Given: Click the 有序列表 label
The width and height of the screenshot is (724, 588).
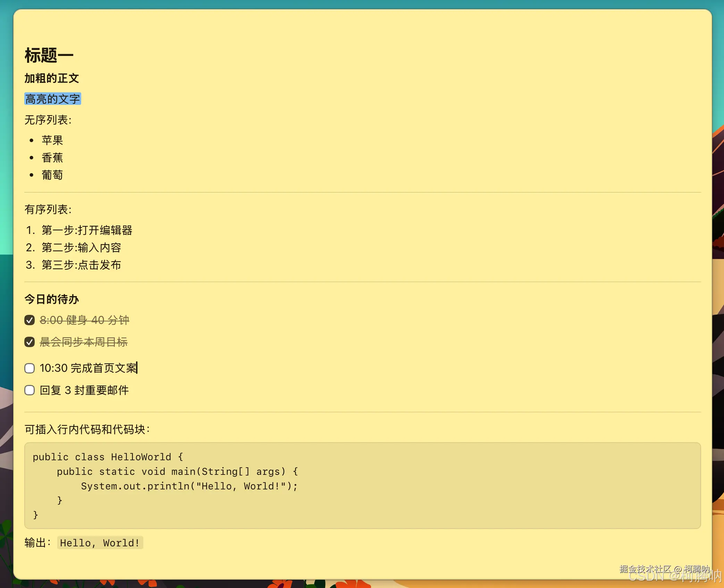Looking at the screenshot, I should click(48, 210).
